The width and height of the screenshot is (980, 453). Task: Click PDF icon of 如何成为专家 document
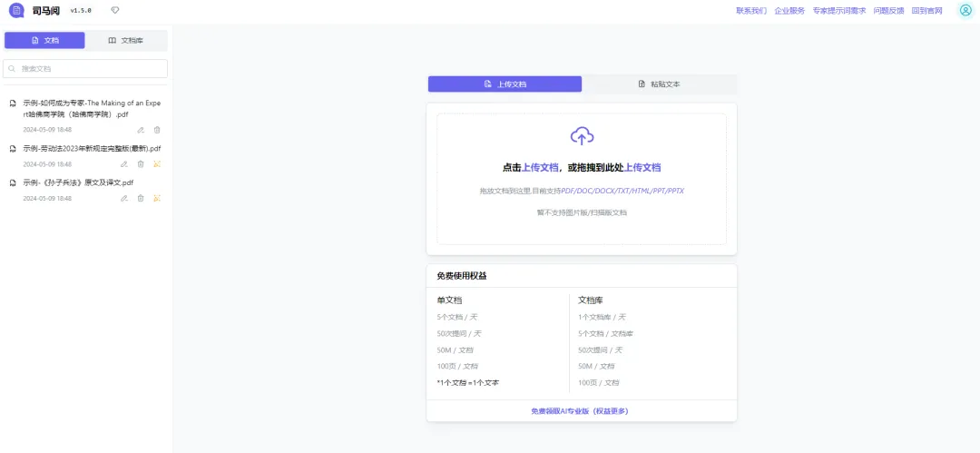click(x=12, y=103)
